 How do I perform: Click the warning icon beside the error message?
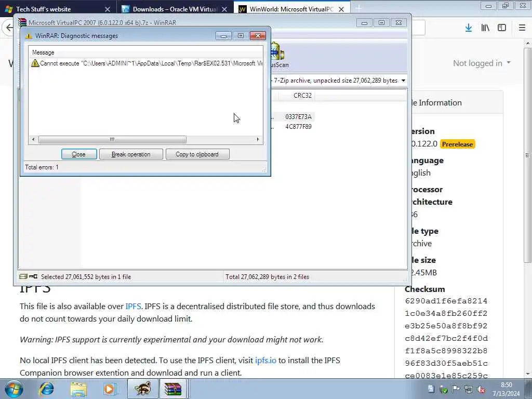[35, 63]
